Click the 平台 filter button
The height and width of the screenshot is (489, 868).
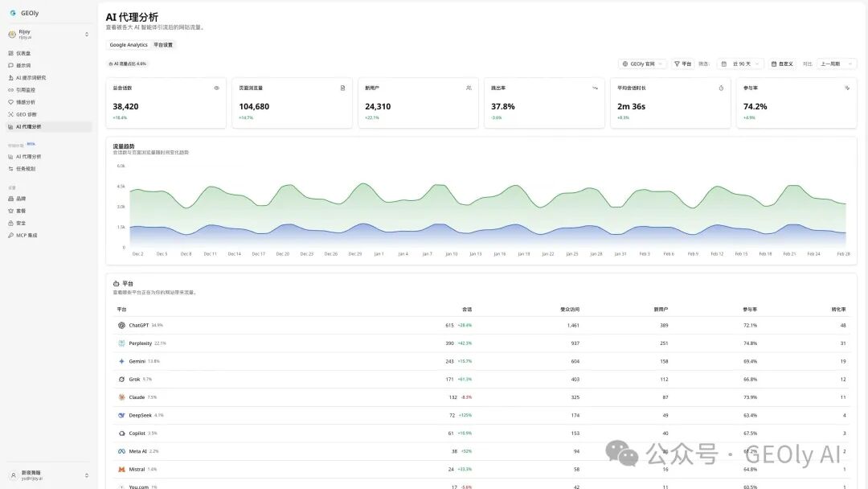click(x=682, y=64)
